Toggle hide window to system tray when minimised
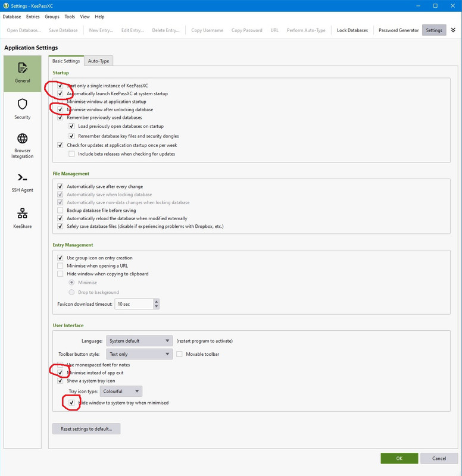This screenshot has width=462, height=476. tap(71, 403)
